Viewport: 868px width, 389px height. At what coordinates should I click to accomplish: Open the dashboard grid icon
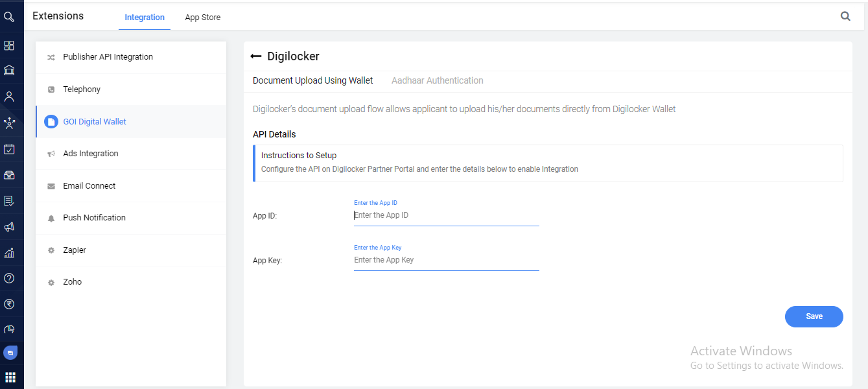pos(9,45)
